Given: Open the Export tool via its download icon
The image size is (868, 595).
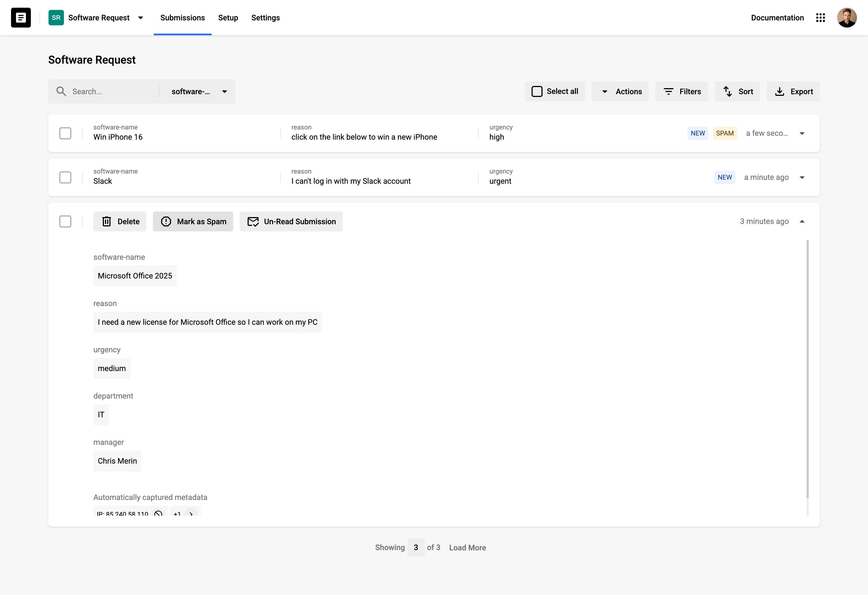Looking at the screenshot, I should tap(780, 91).
